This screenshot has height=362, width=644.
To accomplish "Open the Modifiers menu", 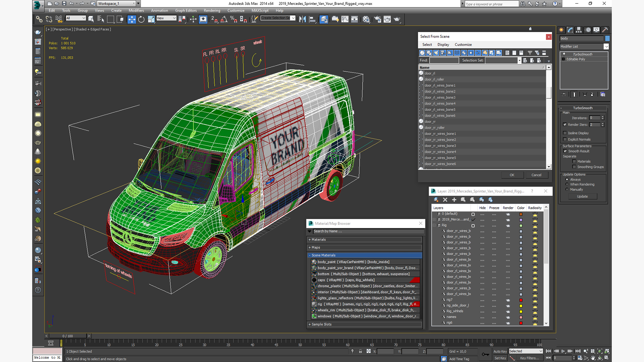I will coord(136,11).
